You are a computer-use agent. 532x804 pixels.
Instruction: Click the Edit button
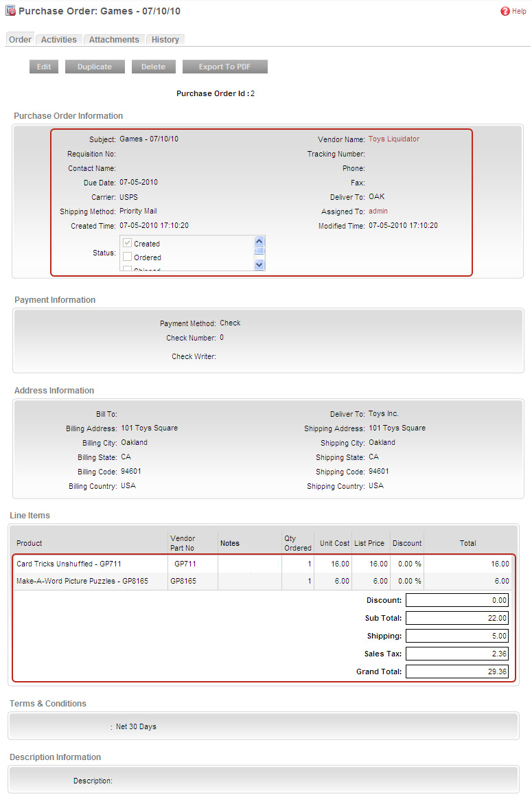[x=43, y=67]
